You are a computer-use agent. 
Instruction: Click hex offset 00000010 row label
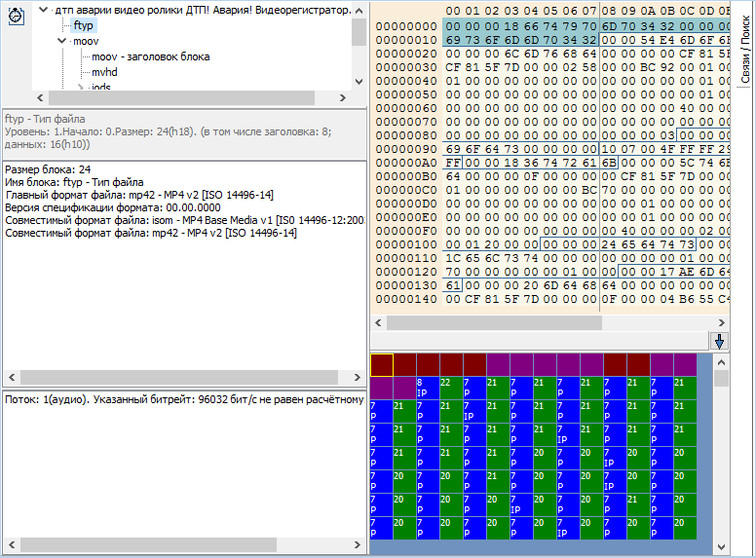(405, 39)
